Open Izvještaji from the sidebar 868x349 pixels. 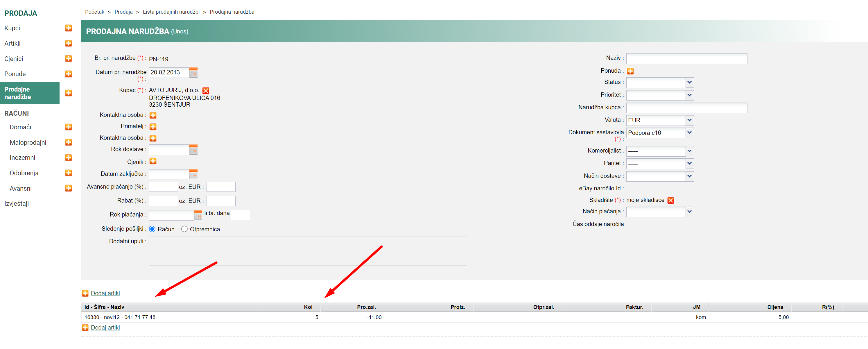17,204
